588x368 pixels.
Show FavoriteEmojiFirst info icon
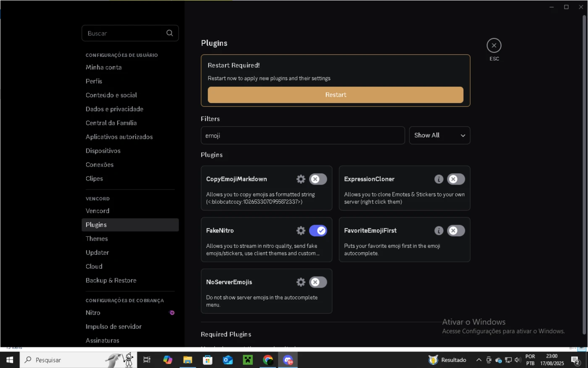[x=439, y=230]
